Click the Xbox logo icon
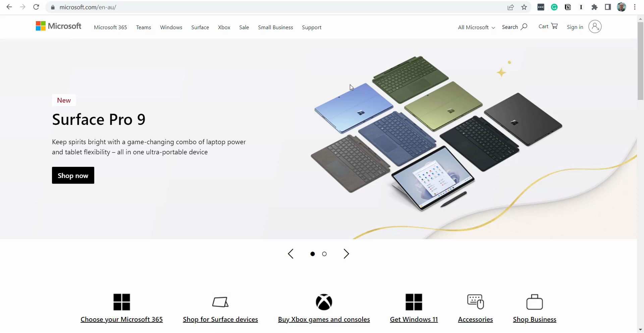The width and height of the screenshot is (644, 333). click(324, 302)
